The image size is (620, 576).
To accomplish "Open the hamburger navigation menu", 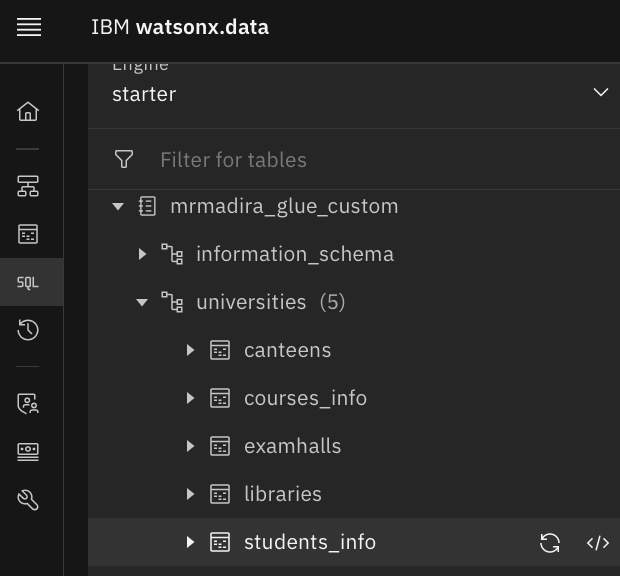I will [29, 27].
